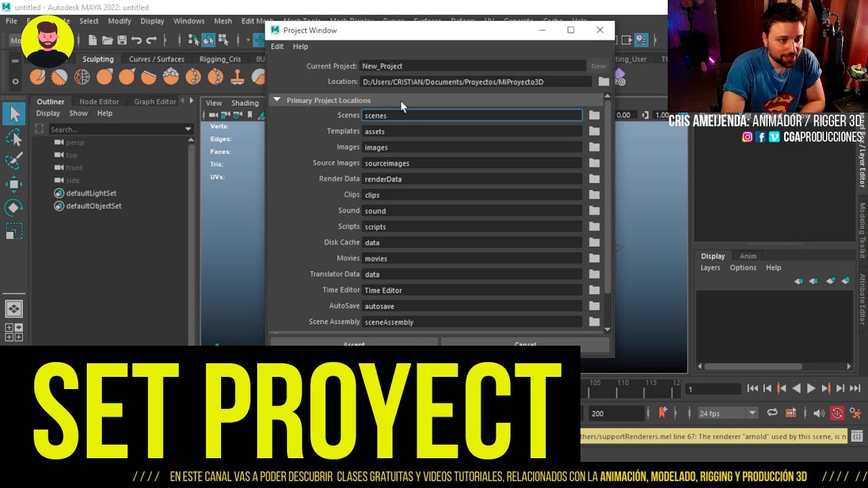Browse for the Templates folder
868x488 pixels.
point(594,131)
